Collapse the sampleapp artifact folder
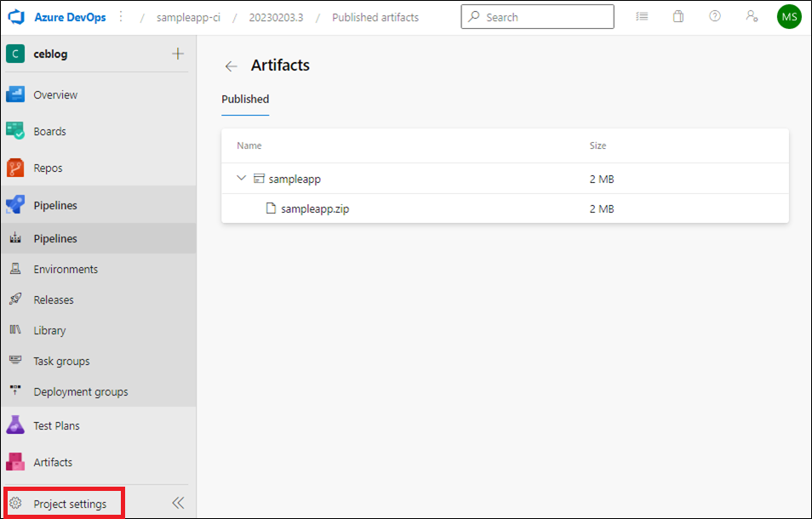 (x=241, y=178)
